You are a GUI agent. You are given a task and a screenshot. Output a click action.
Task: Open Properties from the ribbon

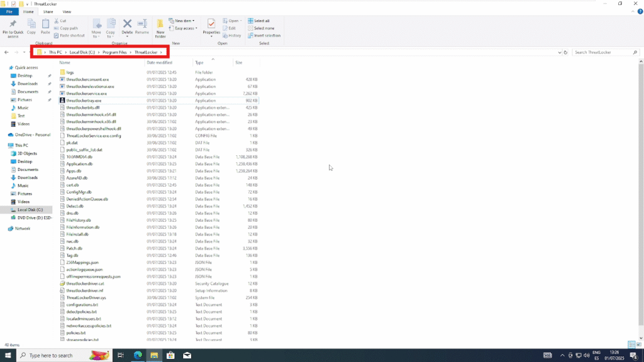(x=211, y=28)
